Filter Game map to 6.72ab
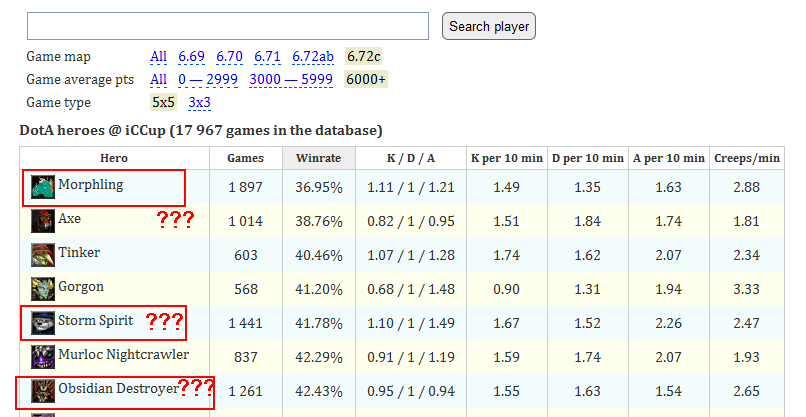The width and height of the screenshot is (806, 417). [313, 57]
